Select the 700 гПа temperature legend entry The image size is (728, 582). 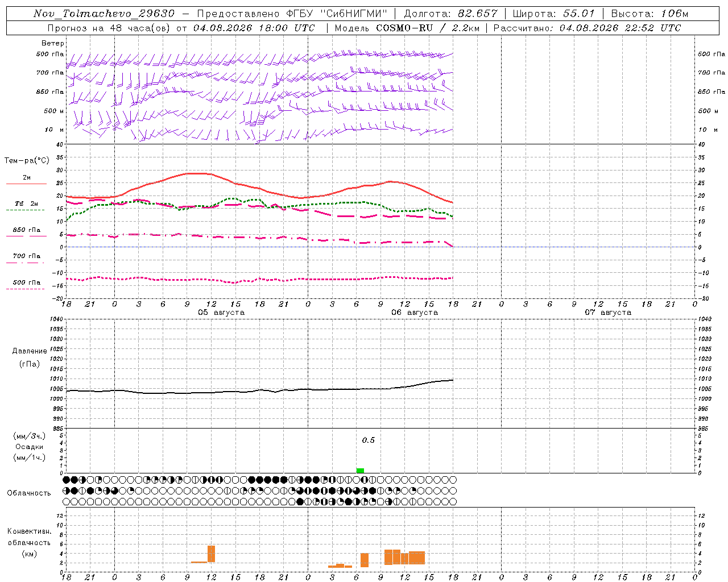(26, 256)
